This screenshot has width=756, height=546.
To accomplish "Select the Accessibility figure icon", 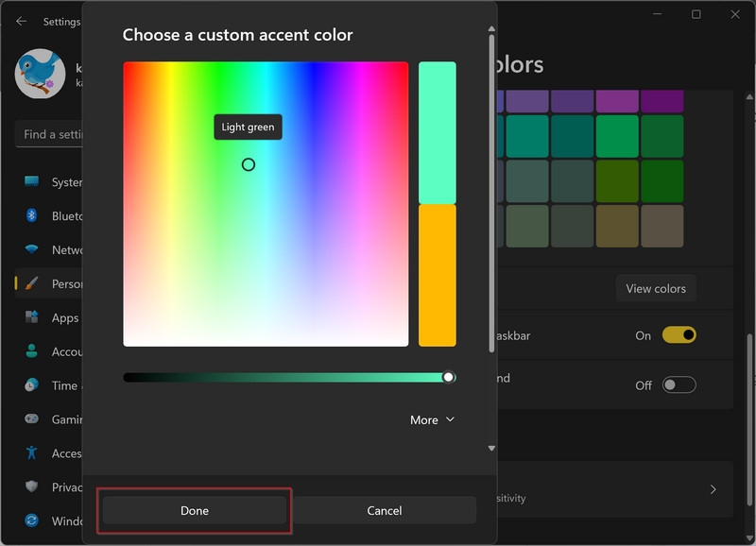I will tap(32, 452).
